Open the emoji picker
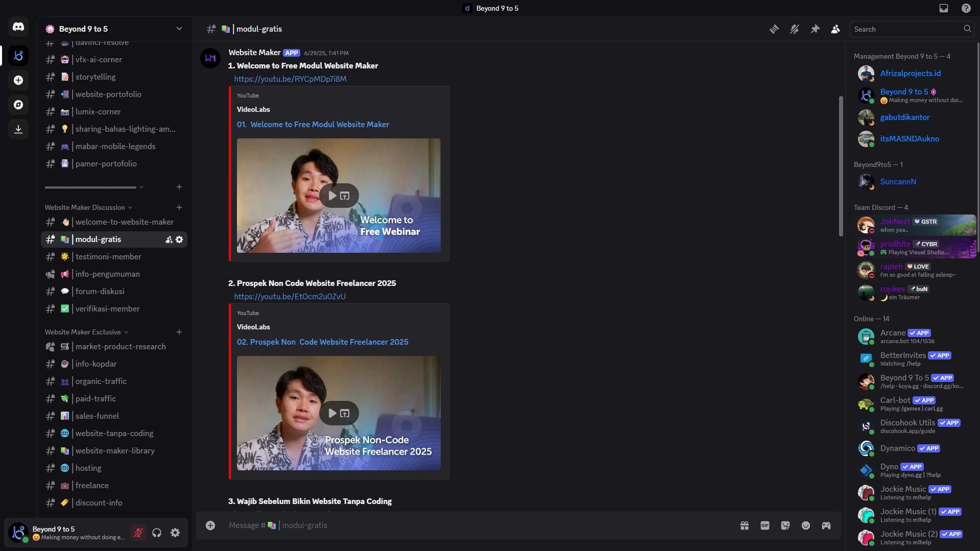 [806, 525]
